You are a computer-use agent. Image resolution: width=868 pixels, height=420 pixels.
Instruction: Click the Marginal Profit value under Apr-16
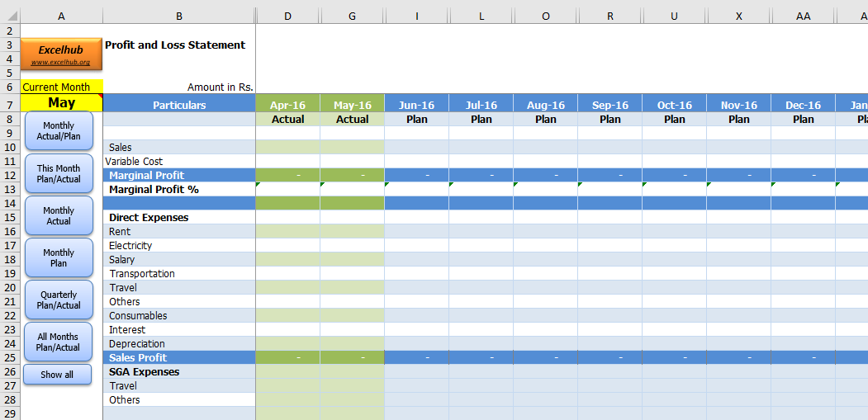click(288, 176)
